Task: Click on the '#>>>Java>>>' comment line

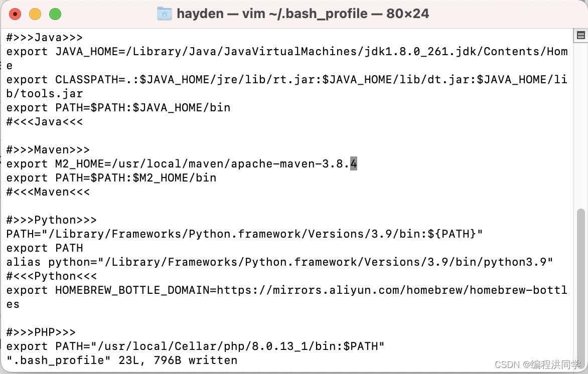Action: [44, 38]
